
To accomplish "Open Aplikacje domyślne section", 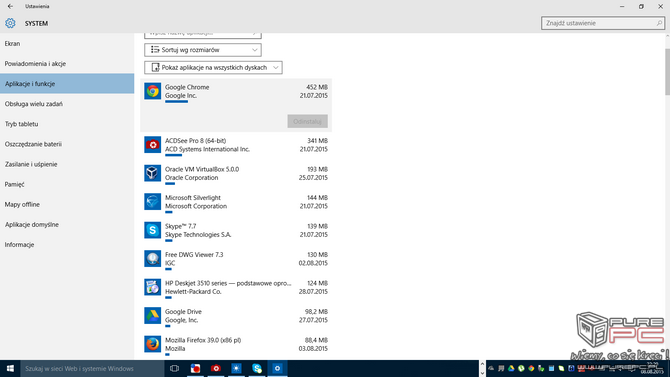I will (67, 224).
